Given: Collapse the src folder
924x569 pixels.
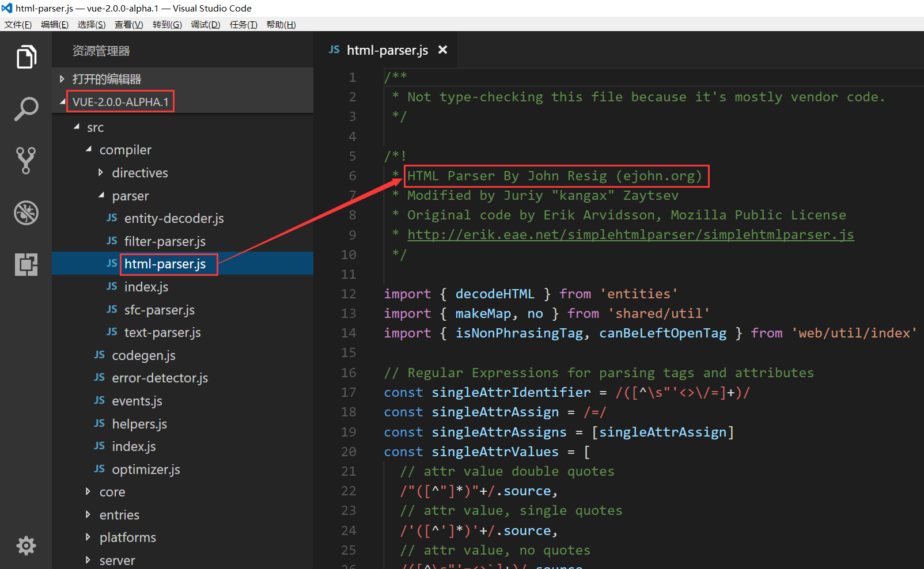Looking at the screenshot, I should (x=77, y=127).
